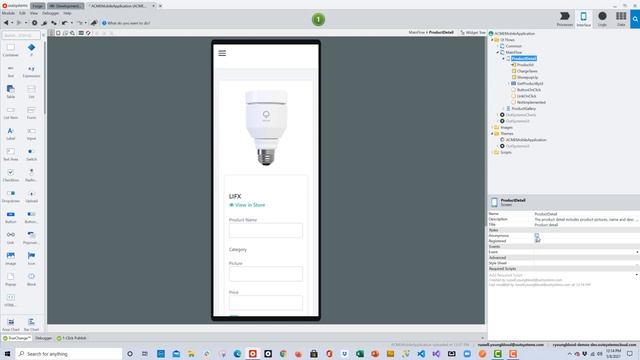Select the List Item widget in toolbox
This screenshot has height=360, width=640.
pos(11,113)
